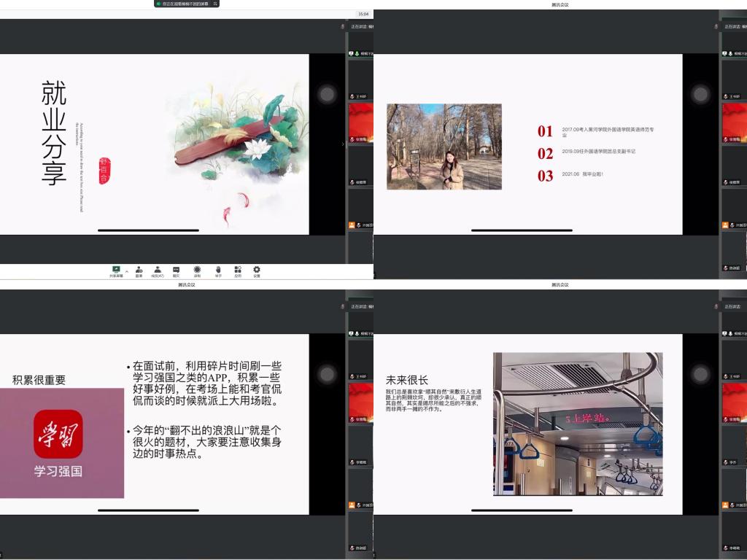Click the round floating button on top-left slide
Viewport: 747px width, 560px height.
[x=327, y=94]
